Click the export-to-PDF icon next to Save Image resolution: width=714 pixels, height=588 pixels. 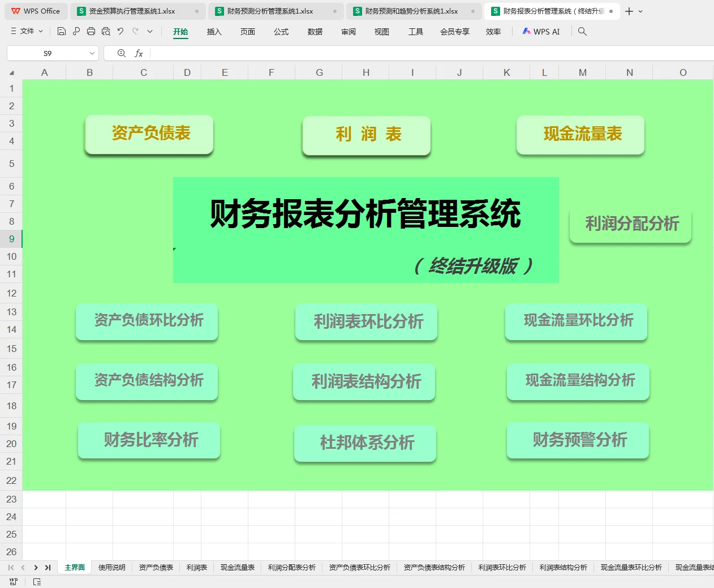76,32
